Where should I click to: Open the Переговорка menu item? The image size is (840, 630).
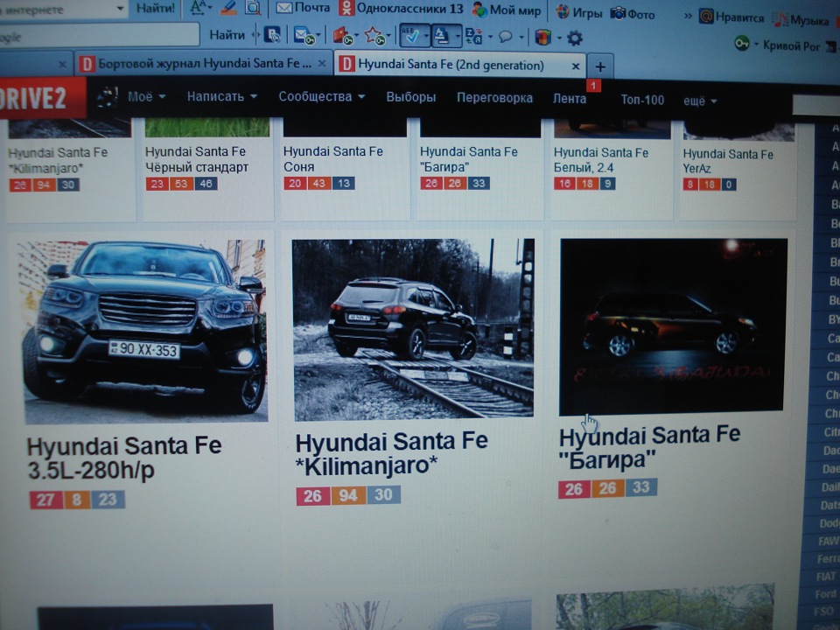pyautogui.click(x=494, y=97)
